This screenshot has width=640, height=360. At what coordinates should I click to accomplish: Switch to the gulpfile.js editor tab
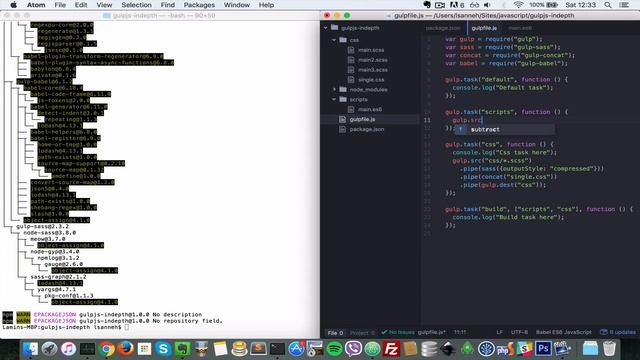[484, 28]
